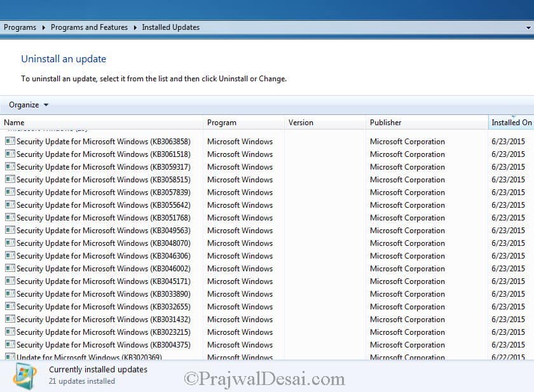Click the icon beside update KB3055642

click(10, 205)
